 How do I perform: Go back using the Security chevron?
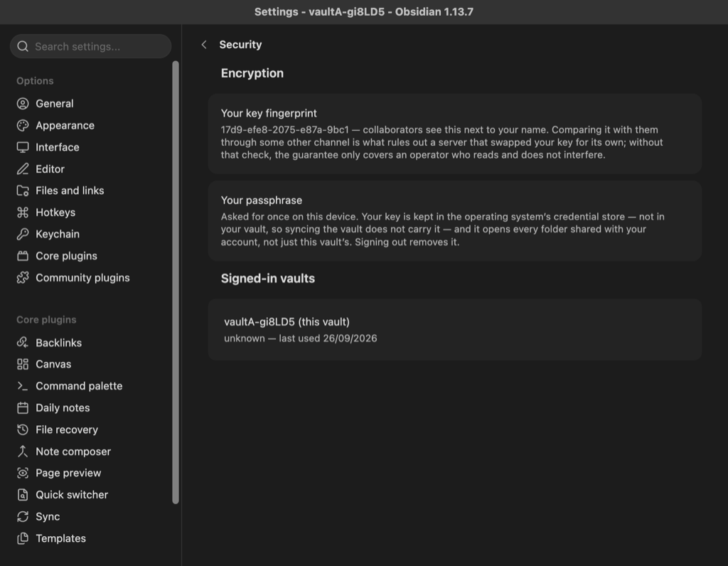204,45
